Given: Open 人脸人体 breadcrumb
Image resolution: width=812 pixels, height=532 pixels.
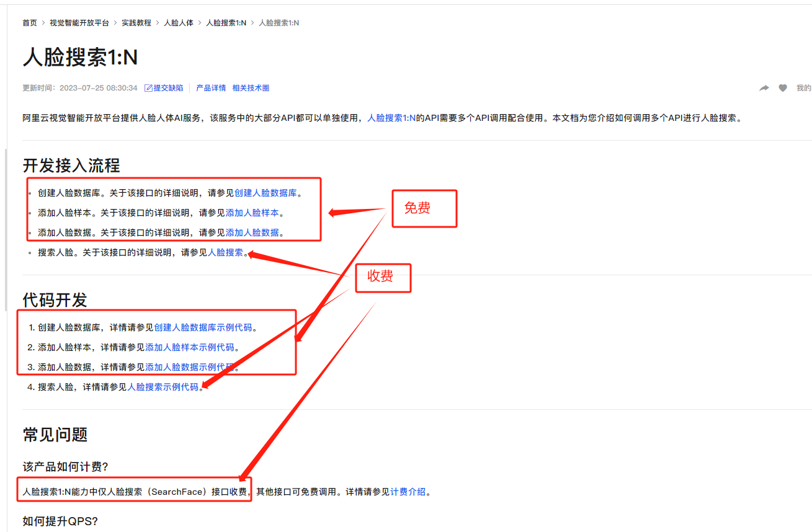Looking at the screenshot, I should [x=179, y=22].
